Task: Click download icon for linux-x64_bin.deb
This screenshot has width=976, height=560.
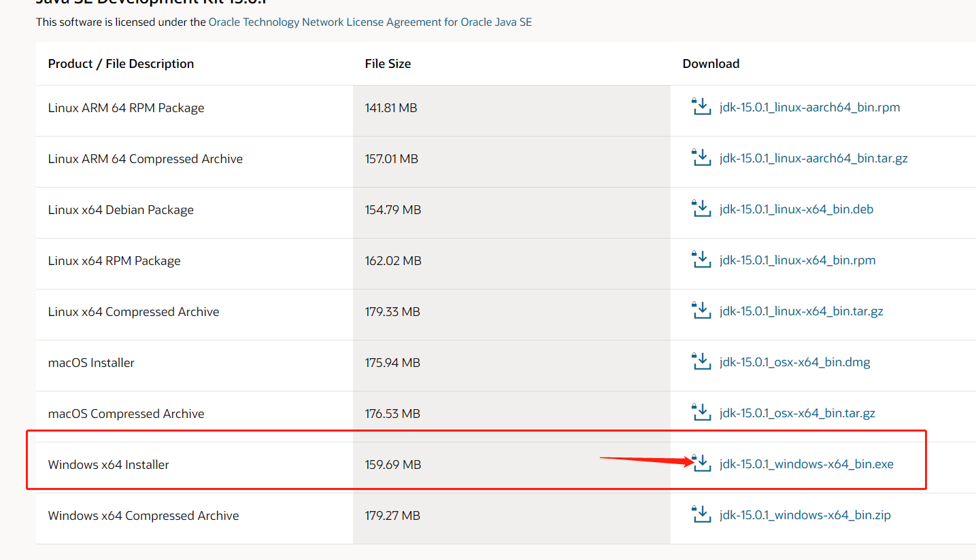Action: pyautogui.click(x=701, y=209)
